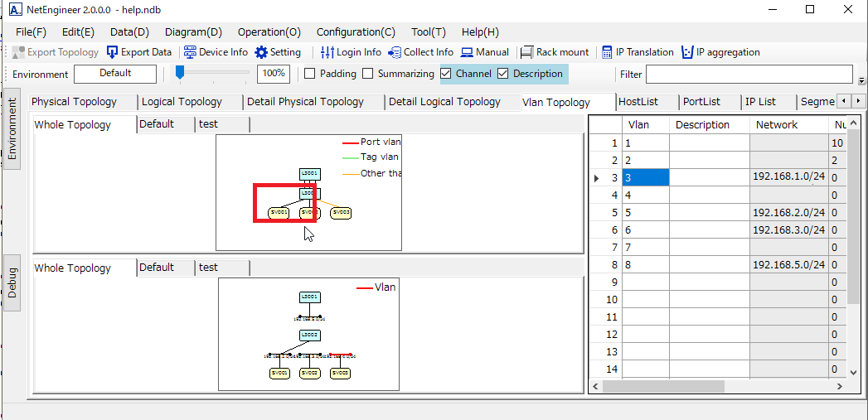Click the Export Data toolbar icon
Image resolution: width=868 pixels, height=420 pixels.
tap(113, 52)
